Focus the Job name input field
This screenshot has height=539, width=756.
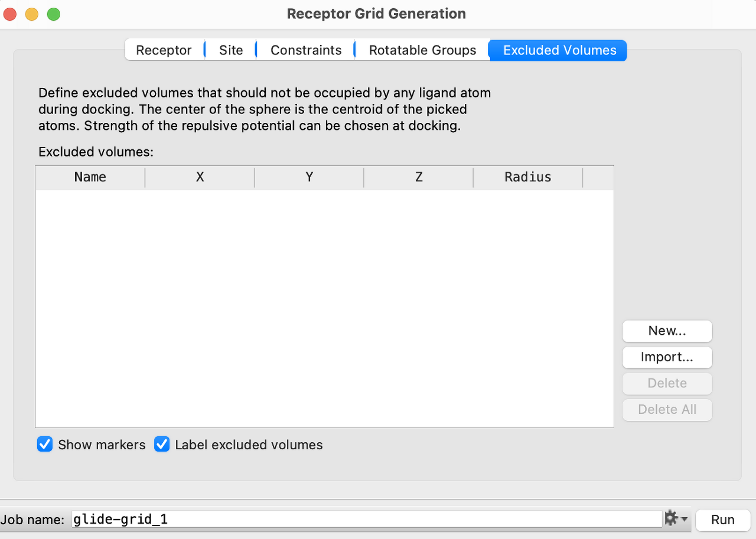click(367, 520)
